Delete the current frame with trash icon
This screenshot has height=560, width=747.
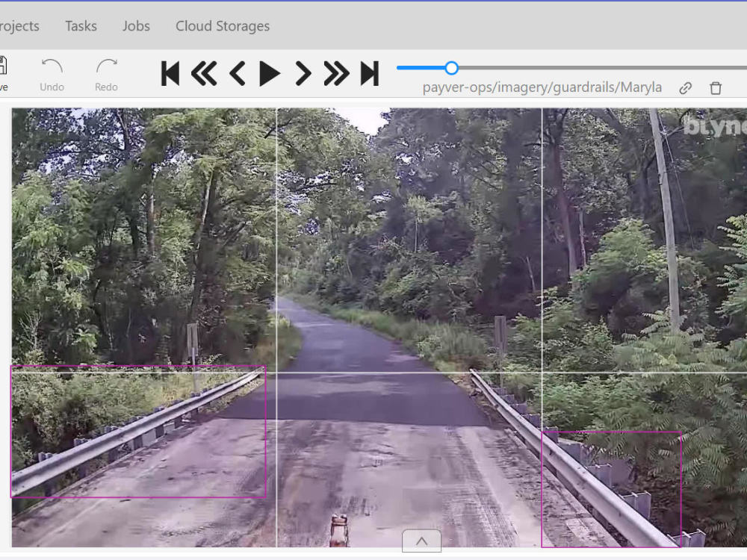pyautogui.click(x=716, y=88)
